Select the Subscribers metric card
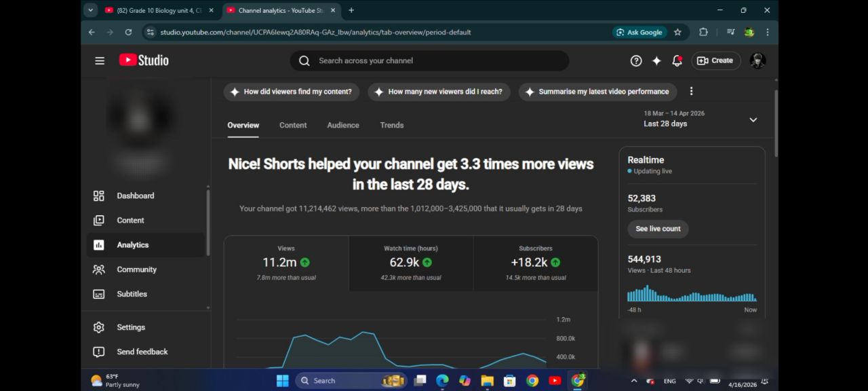Image resolution: width=868 pixels, height=391 pixels. (x=536, y=263)
